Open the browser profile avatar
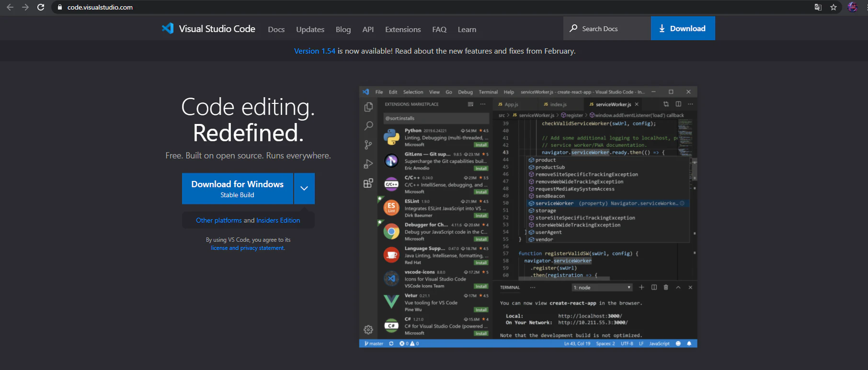This screenshot has height=370, width=868. (x=853, y=7)
